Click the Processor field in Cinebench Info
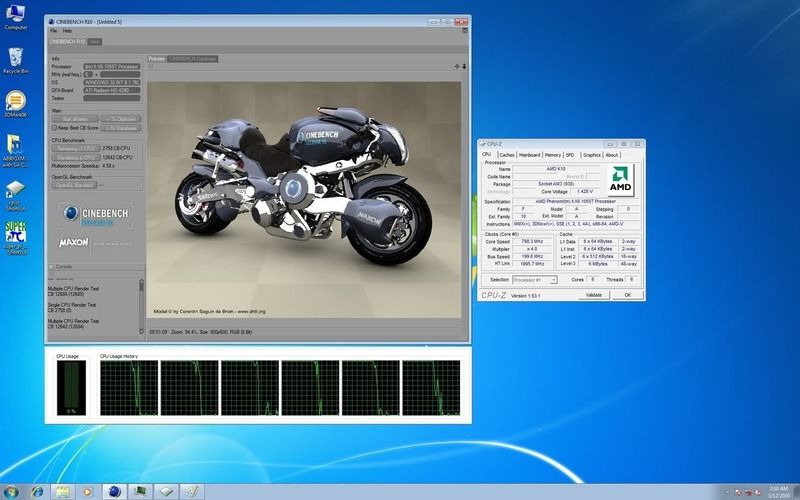 [112, 66]
